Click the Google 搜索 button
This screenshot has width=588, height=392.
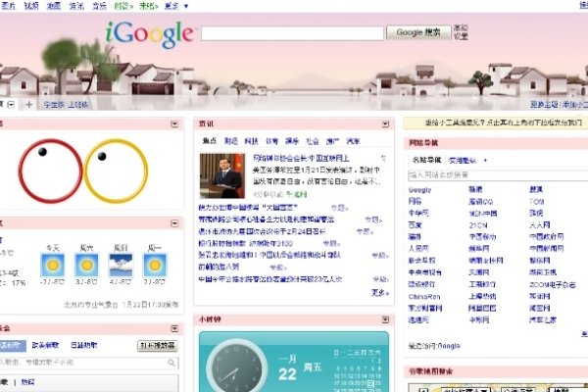point(418,32)
